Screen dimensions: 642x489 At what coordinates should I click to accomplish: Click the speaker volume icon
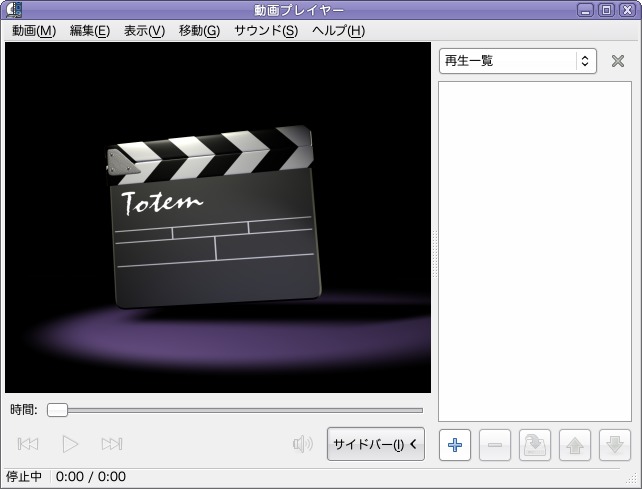303,444
